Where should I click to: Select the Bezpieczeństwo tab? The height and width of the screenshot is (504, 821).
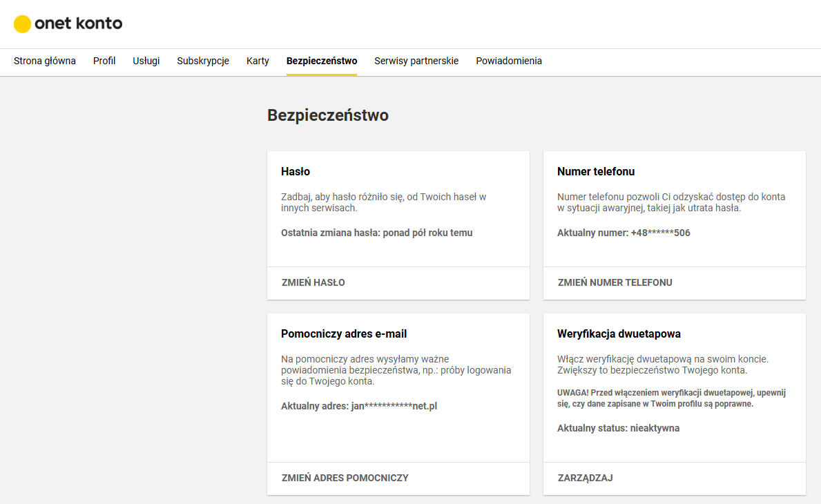(322, 61)
